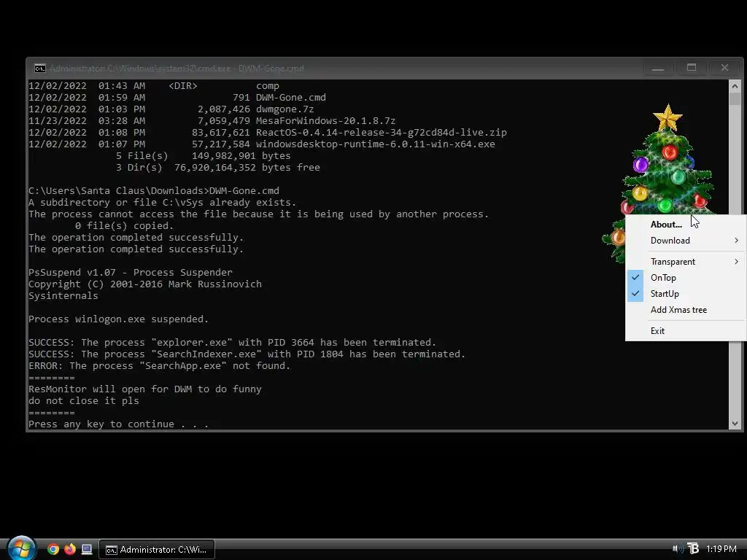This screenshot has width=747, height=560.
Task: Click the cmd window title bar text
Action: (177, 69)
